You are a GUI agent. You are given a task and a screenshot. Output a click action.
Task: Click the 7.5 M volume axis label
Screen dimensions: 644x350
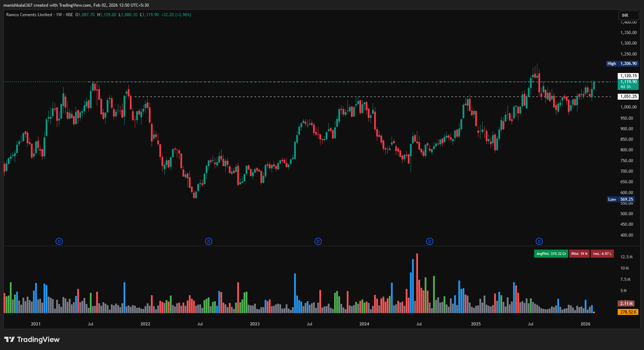[627, 280]
